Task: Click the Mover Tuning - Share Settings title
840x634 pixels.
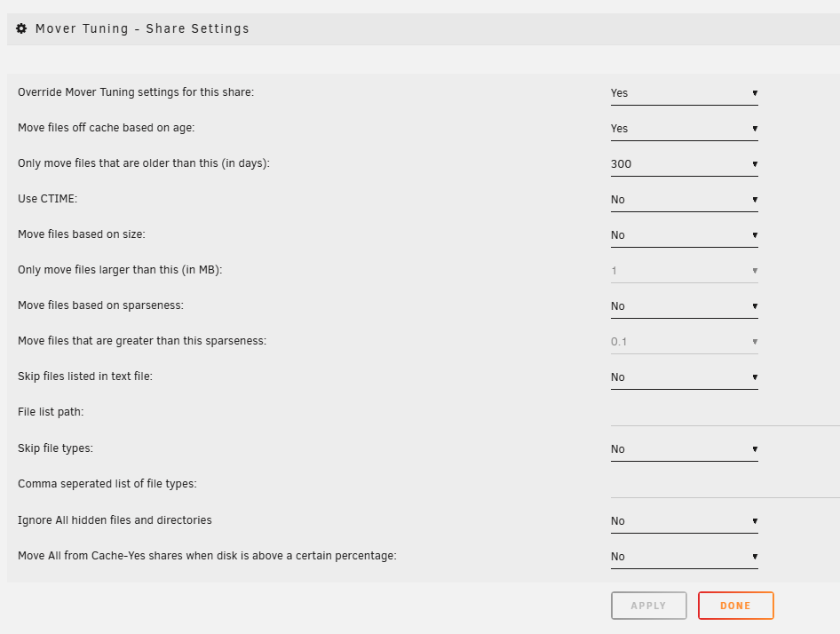Action: pos(142,28)
